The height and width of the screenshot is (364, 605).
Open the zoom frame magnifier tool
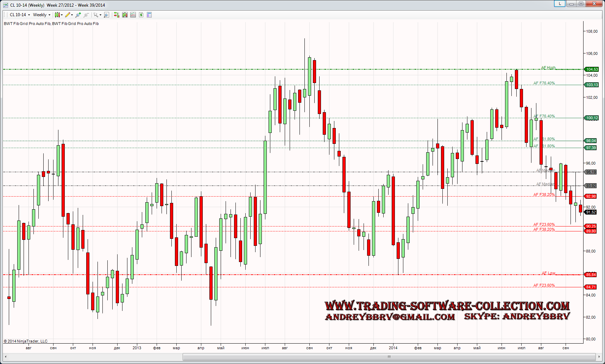[x=106, y=15]
